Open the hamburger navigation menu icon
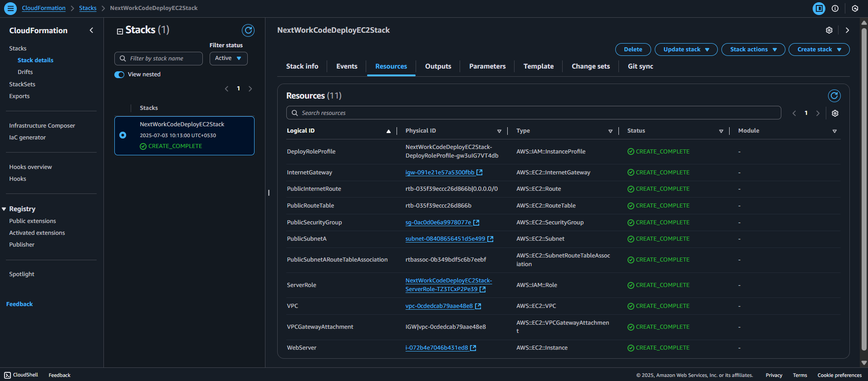The height and width of the screenshot is (381, 868). (10, 8)
